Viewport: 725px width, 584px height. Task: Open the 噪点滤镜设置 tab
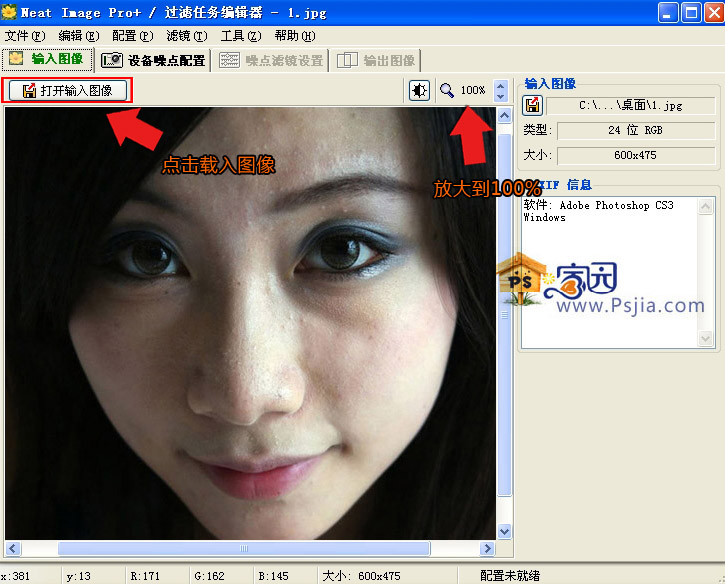click(x=272, y=60)
